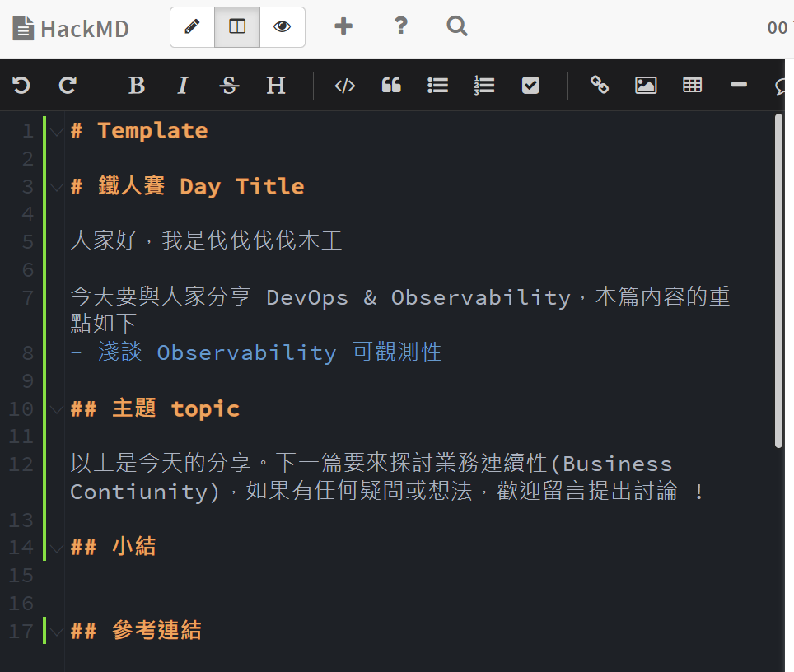Insert a table
This screenshot has height=672, width=794.
coord(692,85)
